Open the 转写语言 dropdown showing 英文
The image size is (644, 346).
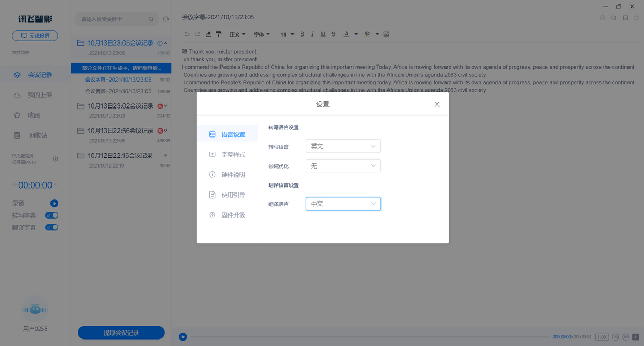(343, 146)
